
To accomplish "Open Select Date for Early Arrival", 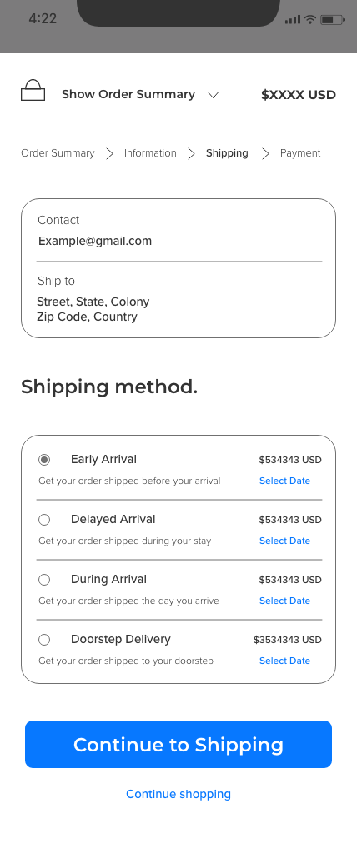I will click(x=285, y=481).
